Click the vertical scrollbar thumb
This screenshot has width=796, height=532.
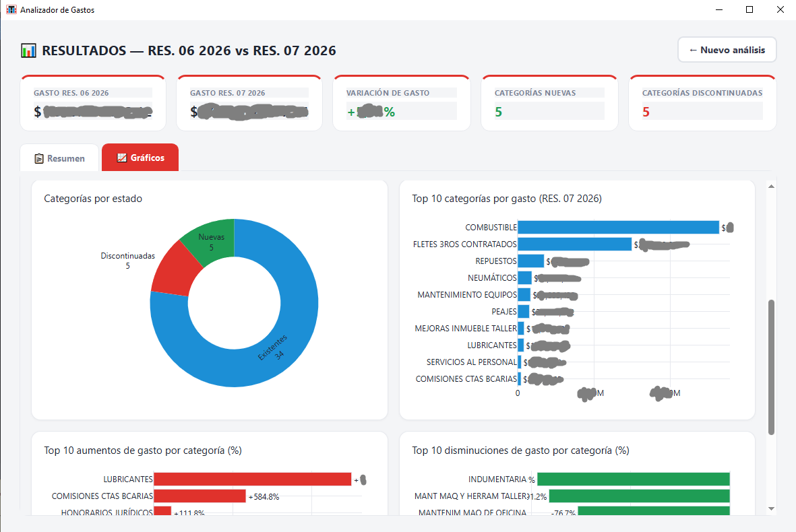(771, 367)
